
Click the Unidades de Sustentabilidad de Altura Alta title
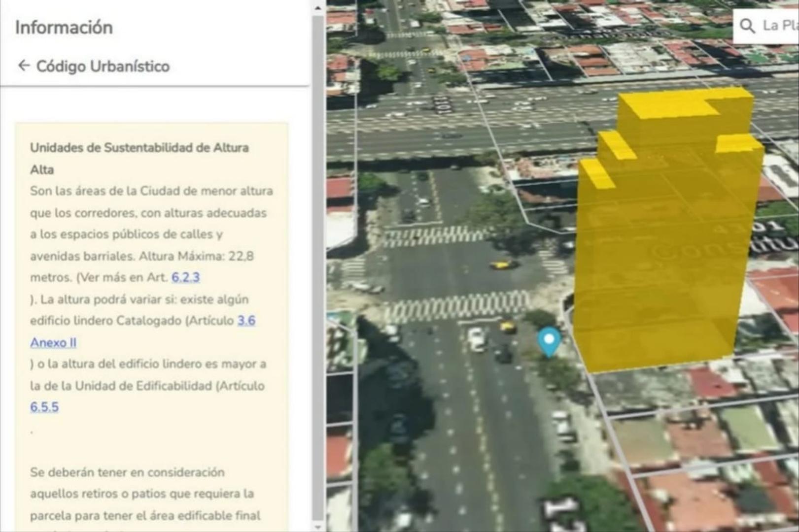pyautogui.click(x=140, y=148)
